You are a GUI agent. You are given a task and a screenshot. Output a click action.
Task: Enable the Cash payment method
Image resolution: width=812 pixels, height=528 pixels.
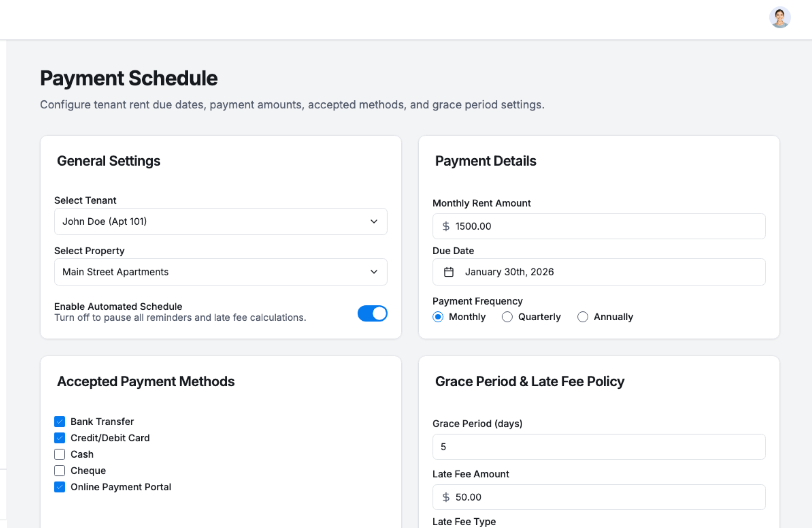point(60,454)
